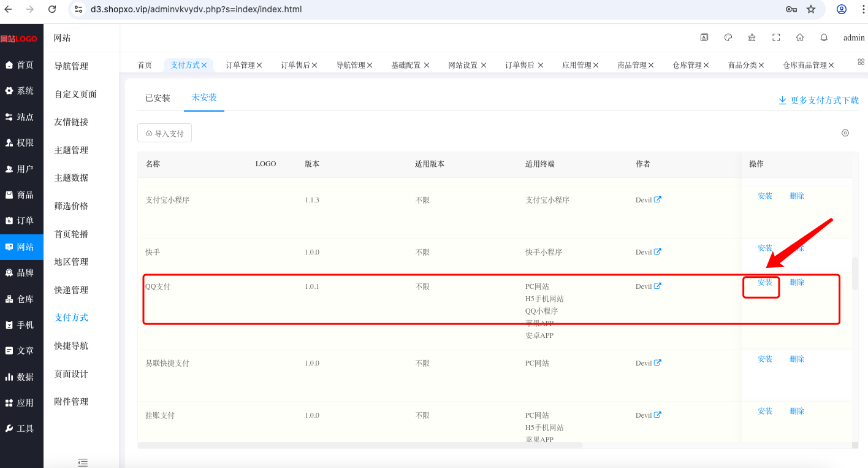868x468 pixels.
Task: Click the browser reload icon
Action: coord(52,9)
